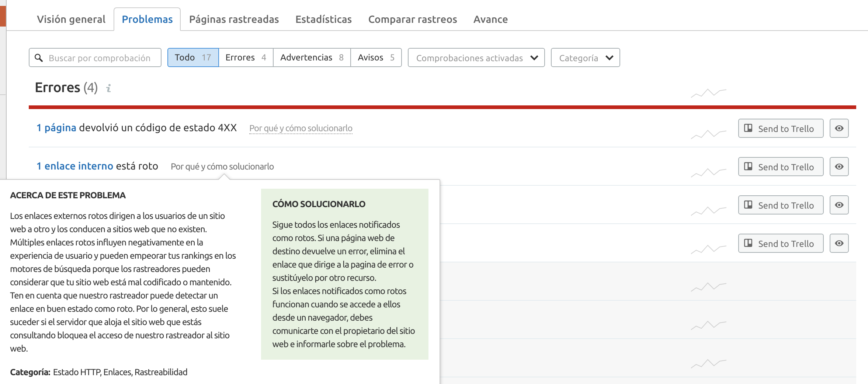Toggle eye icon in third error row
This screenshot has width=868, height=384.
click(839, 205)
